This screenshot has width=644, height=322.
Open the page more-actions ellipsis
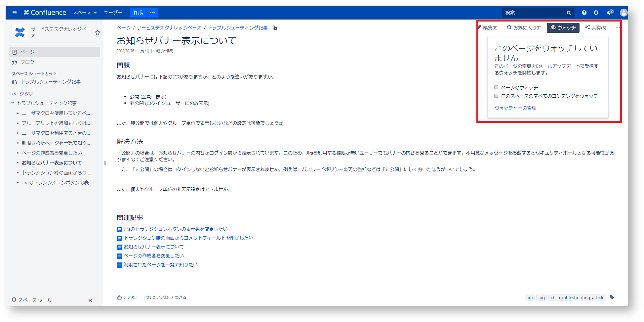[x=618, y=27]
